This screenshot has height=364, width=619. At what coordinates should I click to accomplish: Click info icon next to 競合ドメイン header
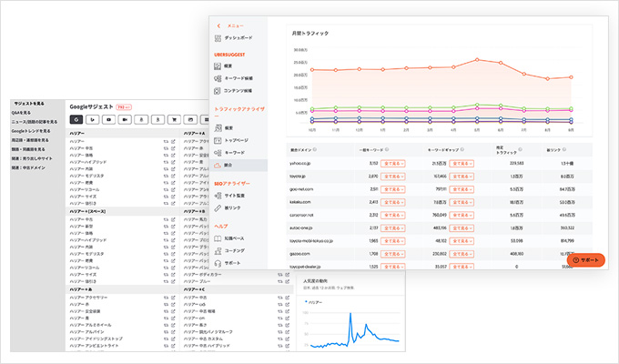(315, 149)
